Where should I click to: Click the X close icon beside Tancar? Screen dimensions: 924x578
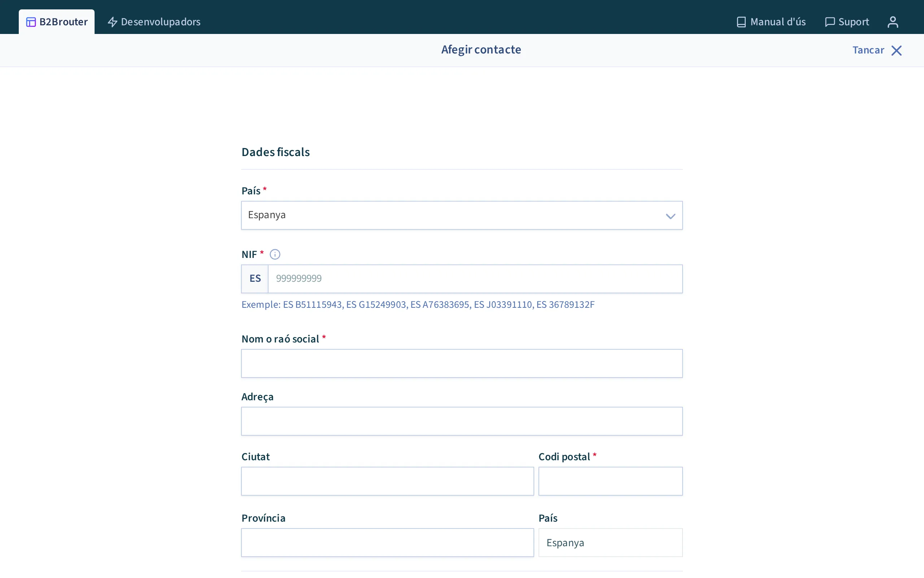click(897, 51)
